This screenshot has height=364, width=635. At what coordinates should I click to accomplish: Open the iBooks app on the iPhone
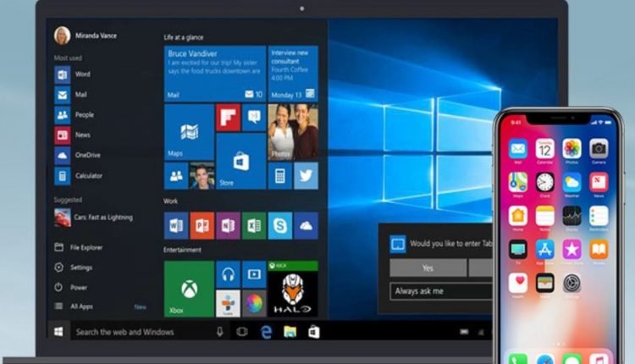(x=599, y=250)
